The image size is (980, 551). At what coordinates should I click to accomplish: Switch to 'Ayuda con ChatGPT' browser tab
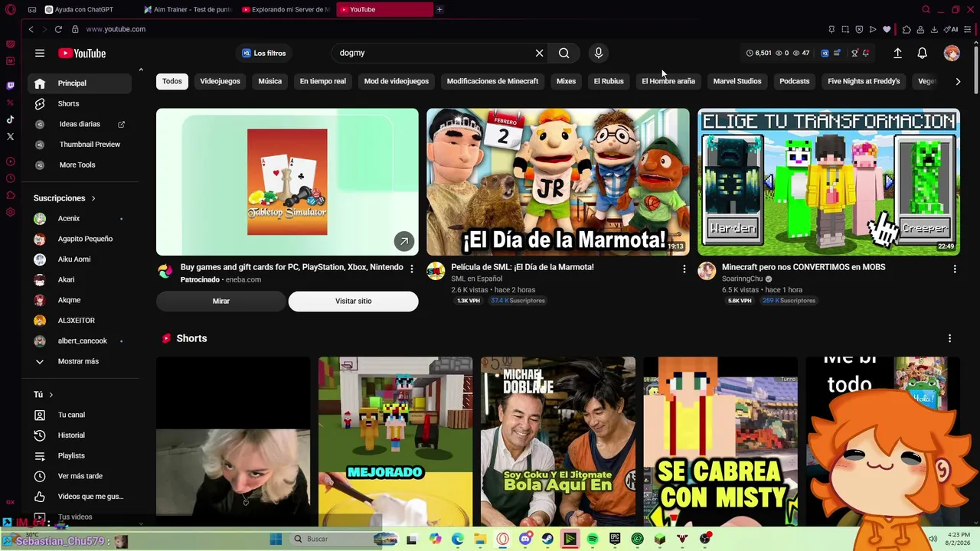click(84, 9)
